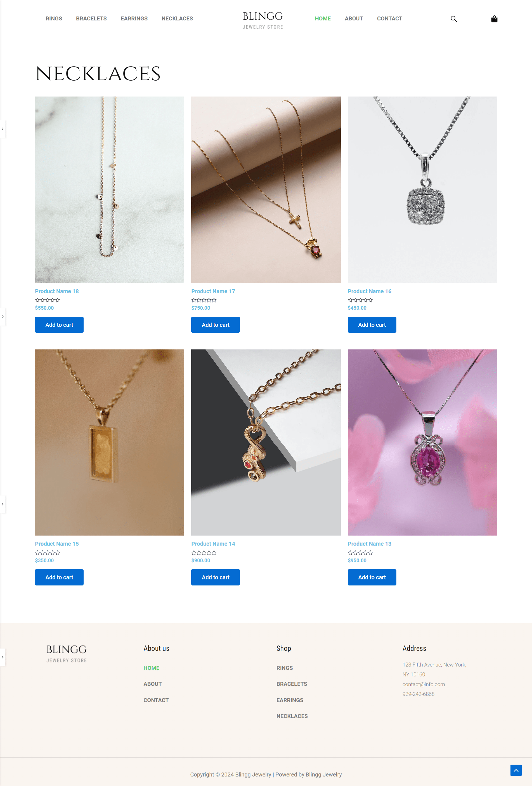Screen dimensions: 532x787
Task: Click the BLINGG header logo
Action: point(263,20)
